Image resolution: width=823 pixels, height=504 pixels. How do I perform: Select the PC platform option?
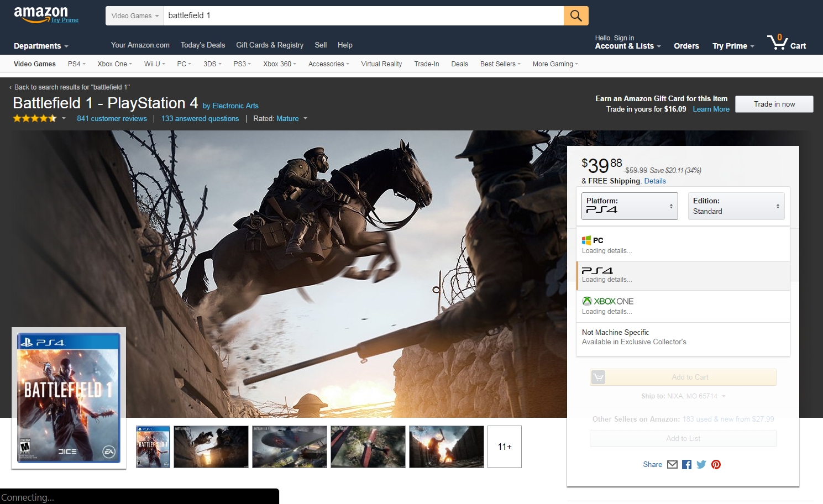tap(683, 245)
